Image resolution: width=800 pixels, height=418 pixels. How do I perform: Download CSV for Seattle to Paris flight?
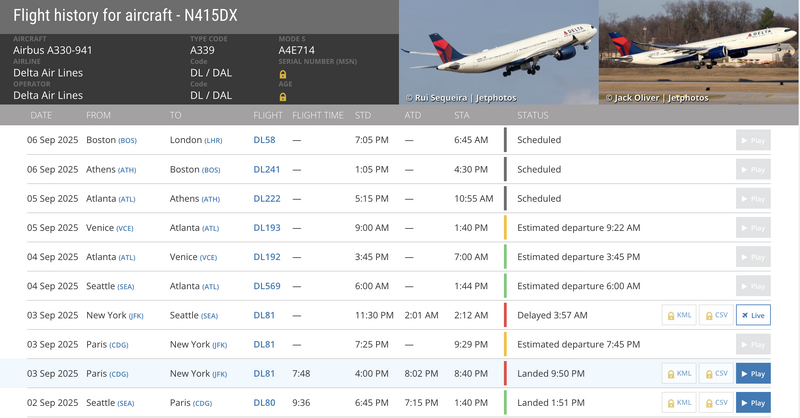715,403
